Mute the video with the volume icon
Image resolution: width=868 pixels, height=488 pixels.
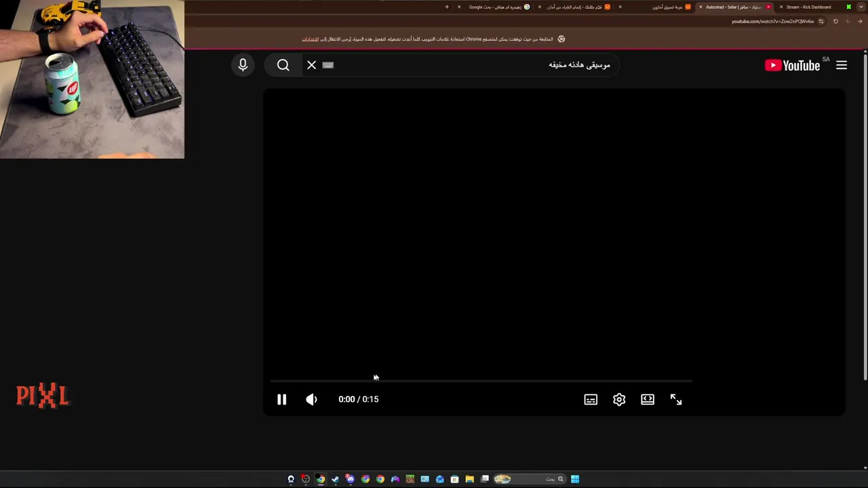pos(311,399)
